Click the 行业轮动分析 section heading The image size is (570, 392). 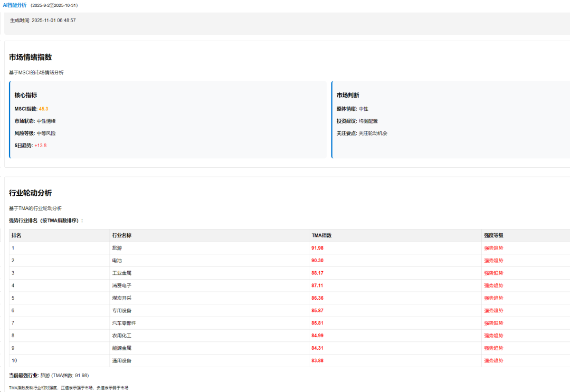30,193
